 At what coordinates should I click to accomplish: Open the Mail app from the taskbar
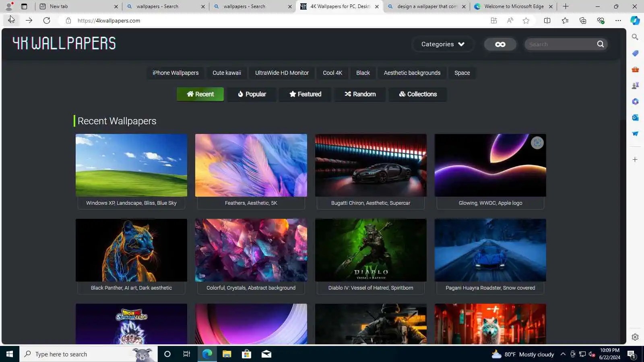(x=266, y=354)
